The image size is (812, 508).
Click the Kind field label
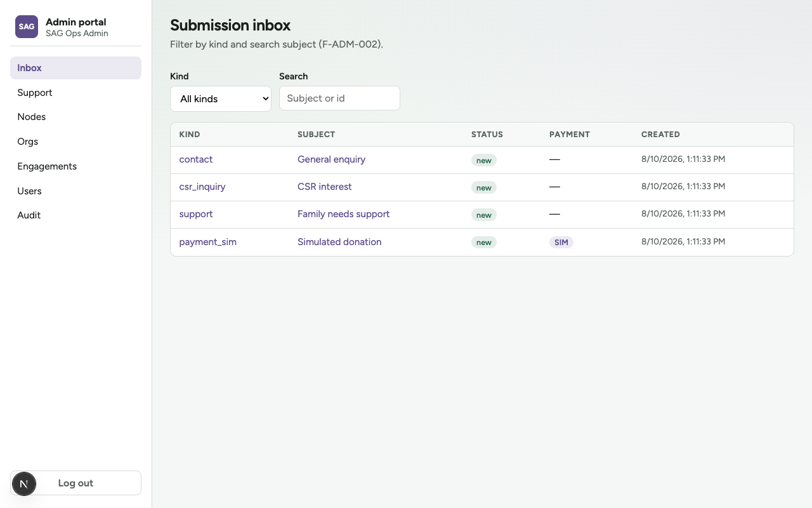click(x=180, y=76)
